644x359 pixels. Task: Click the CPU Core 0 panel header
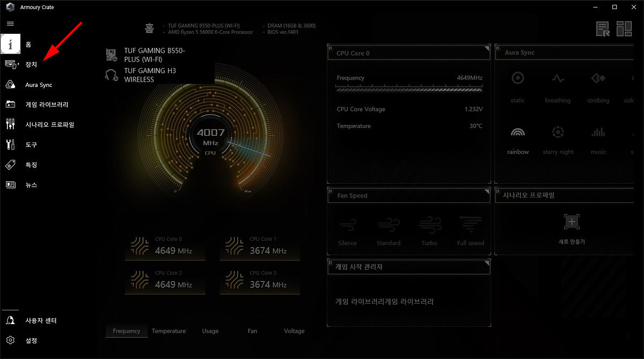pyautogui.click(x=409, y=53)
